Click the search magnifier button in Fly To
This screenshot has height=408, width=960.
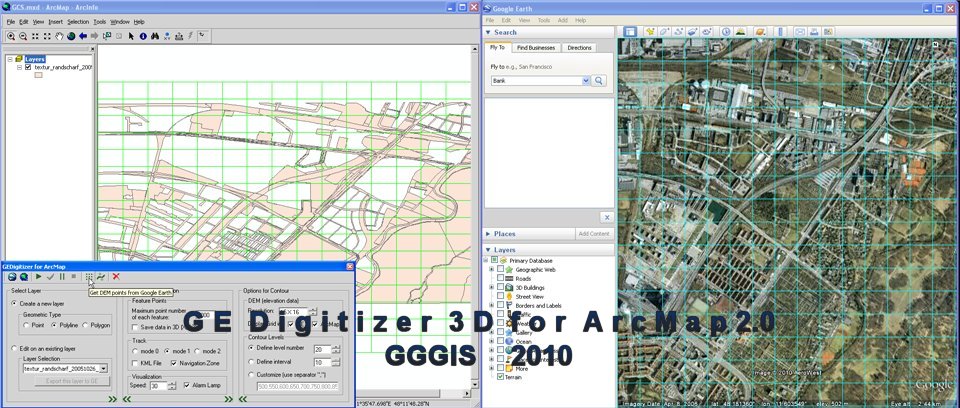599,81
